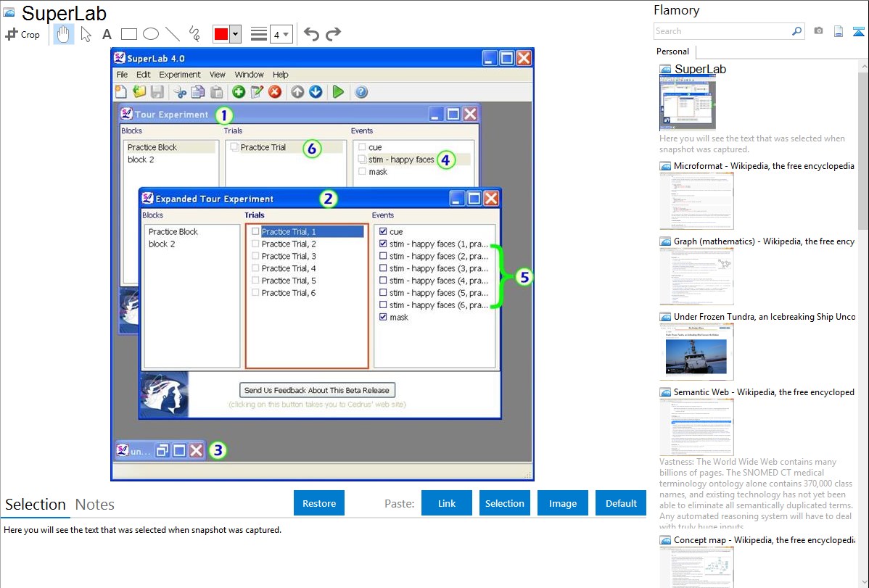Open the Edit menu in SuperLab
The height and width of the screenshot is (588, 869).
144,74
